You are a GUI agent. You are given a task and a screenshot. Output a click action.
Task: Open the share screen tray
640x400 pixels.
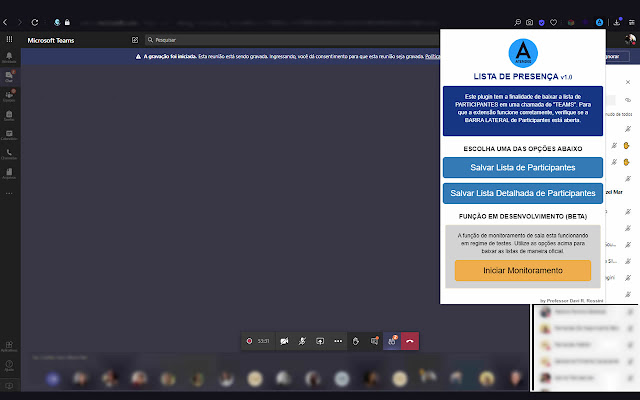pos(320,341)
